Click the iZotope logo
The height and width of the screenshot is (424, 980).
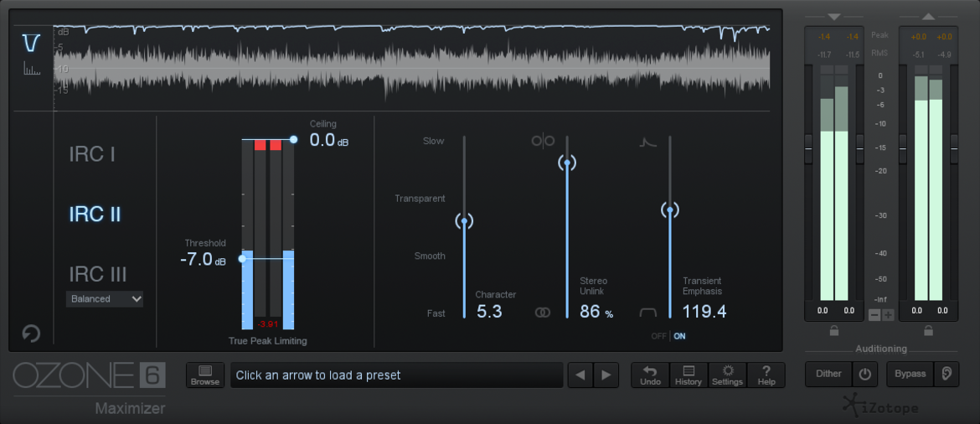coord(880,406)
